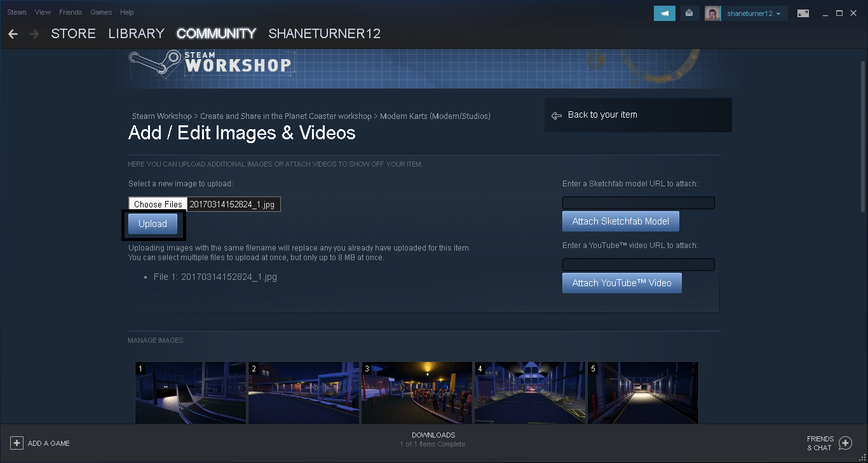The height and width of the screenshot is (463, 868).
Task: Go back using the left arrow
Action: point(13,34)
